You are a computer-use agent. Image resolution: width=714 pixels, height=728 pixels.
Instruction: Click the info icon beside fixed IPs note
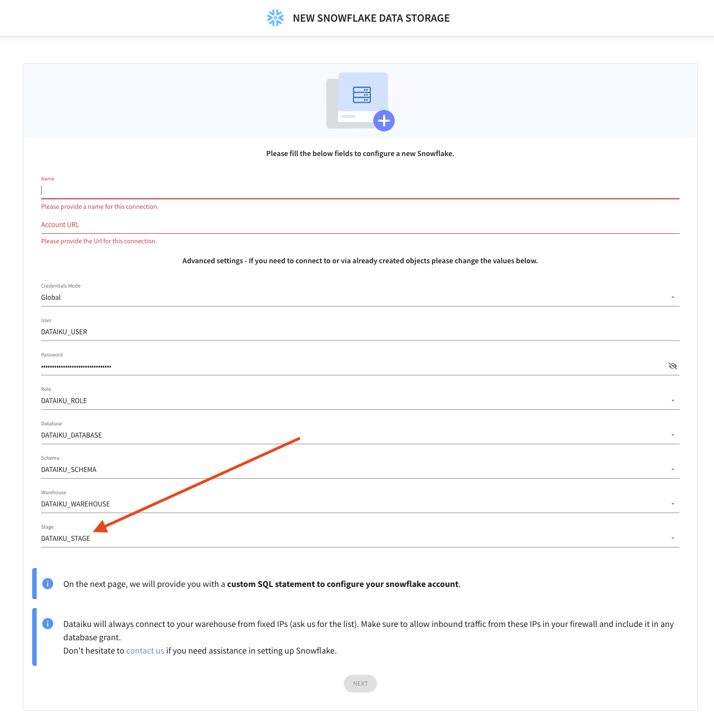click(x=48, y=624)
